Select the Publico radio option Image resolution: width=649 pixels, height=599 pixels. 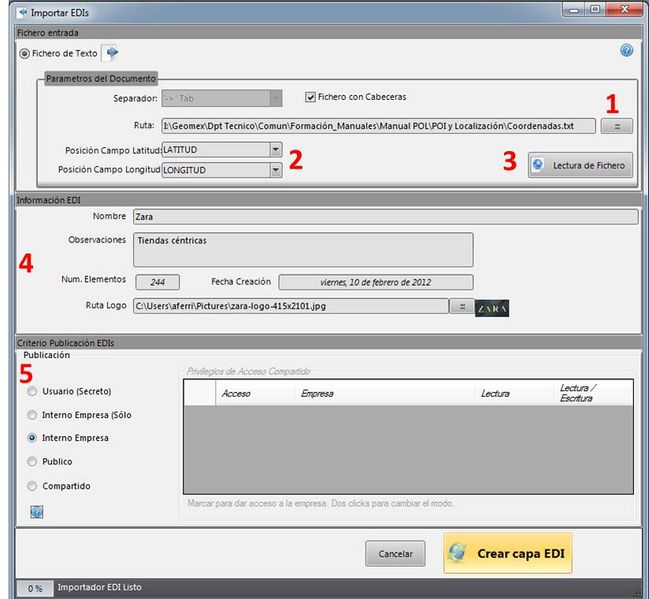tap(33, 462)
